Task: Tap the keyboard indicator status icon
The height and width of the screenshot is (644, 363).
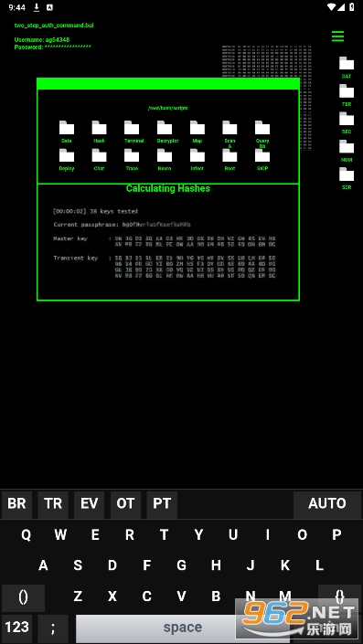Action: [49, 7]
